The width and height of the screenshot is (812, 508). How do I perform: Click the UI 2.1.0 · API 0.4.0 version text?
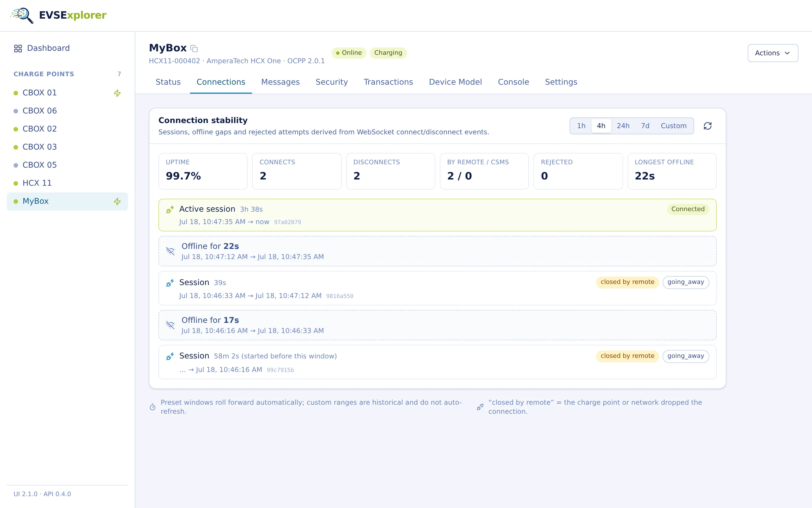(x=42, y=494)
